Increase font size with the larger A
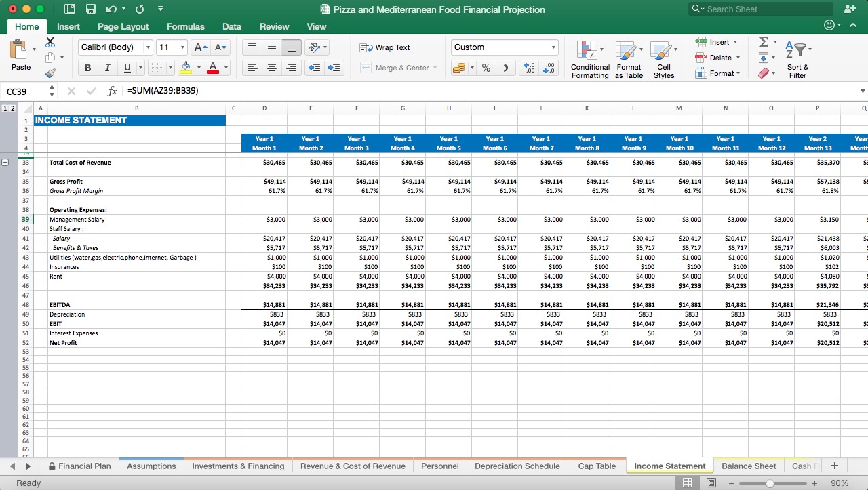868x490 pixels. 200,47
